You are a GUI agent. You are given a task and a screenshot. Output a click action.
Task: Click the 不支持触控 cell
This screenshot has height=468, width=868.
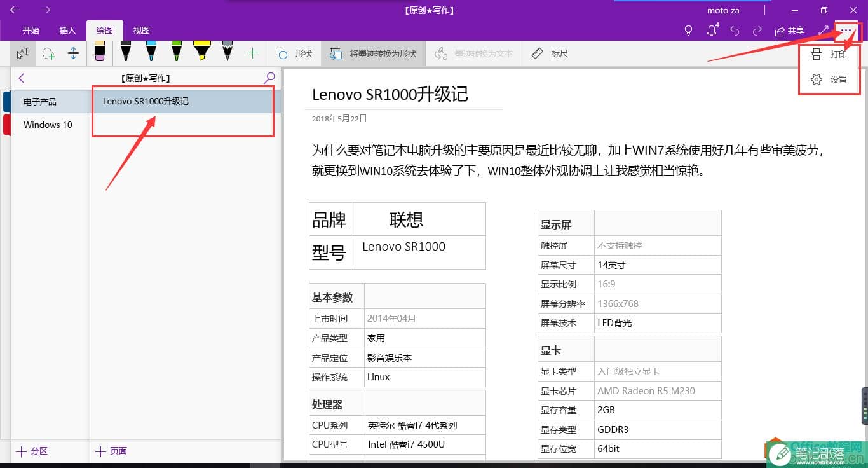(658, 245)
